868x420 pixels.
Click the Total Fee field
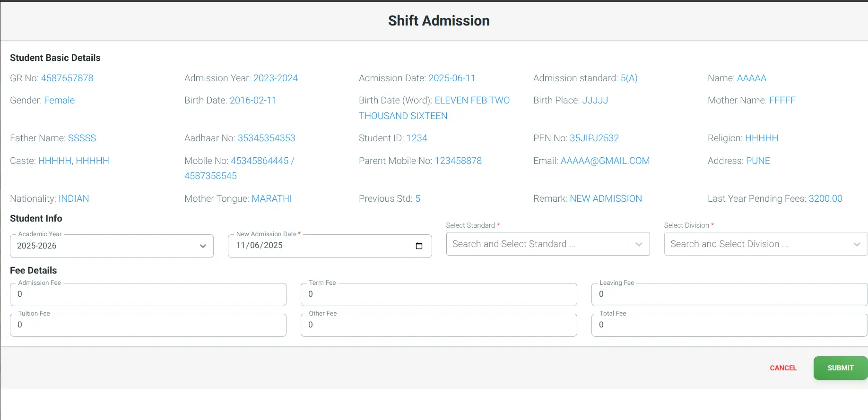[729, 325]
